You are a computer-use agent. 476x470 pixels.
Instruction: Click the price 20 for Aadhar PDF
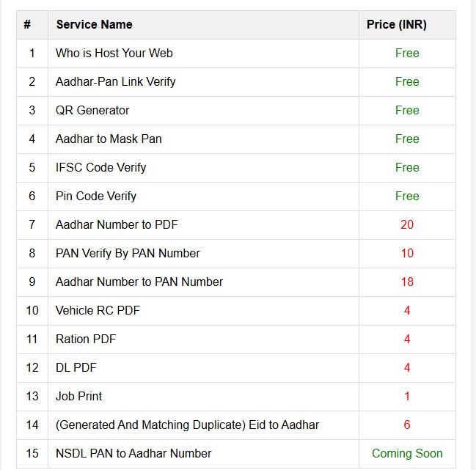(x=407, y=224)
